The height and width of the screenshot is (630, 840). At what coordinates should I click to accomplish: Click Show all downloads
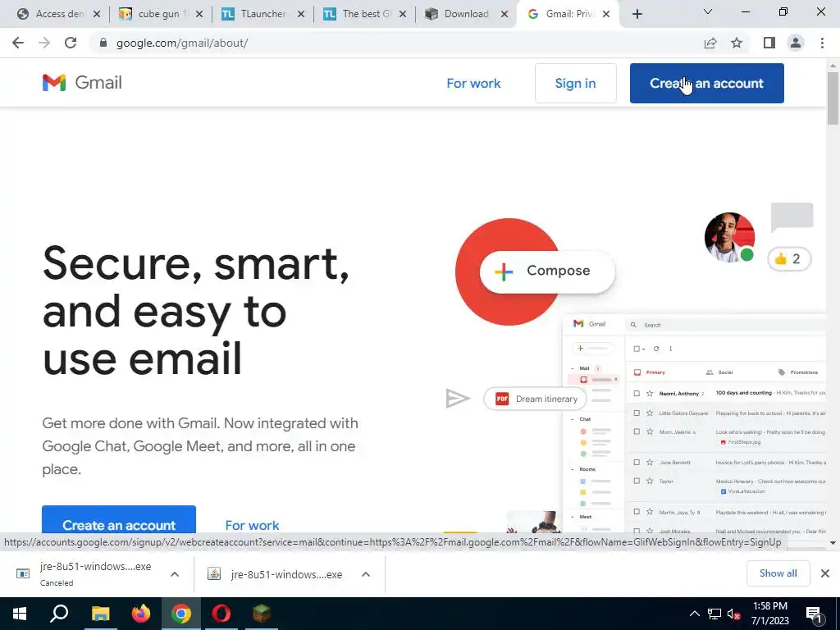click(x=778, y=573)
